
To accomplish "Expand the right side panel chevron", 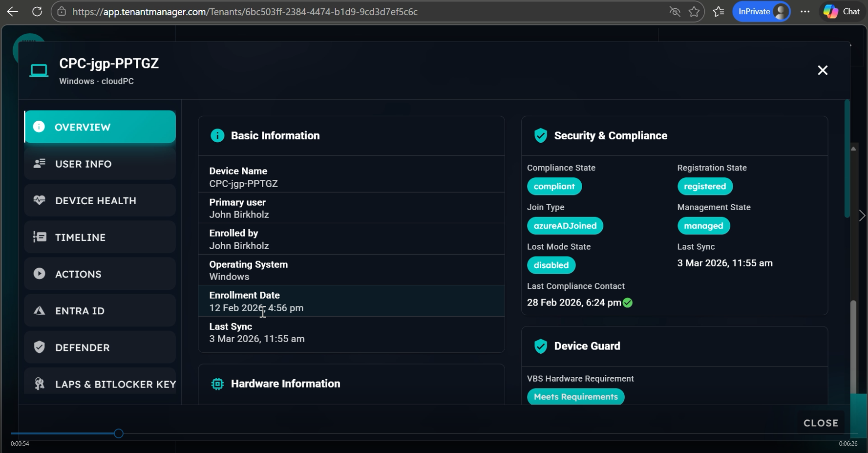I will click(x=862, y=216).
